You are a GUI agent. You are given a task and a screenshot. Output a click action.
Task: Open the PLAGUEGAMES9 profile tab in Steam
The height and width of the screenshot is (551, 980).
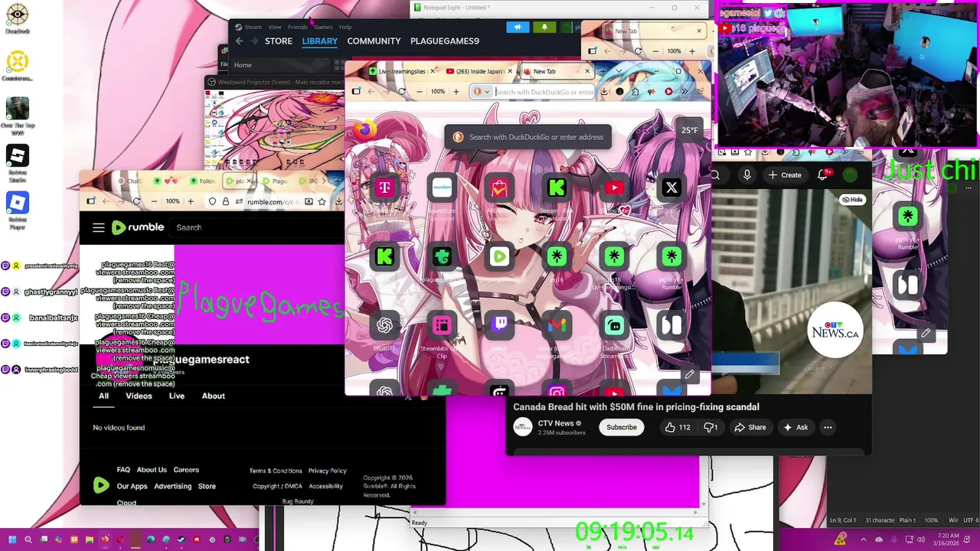click(x=445, y=41)
